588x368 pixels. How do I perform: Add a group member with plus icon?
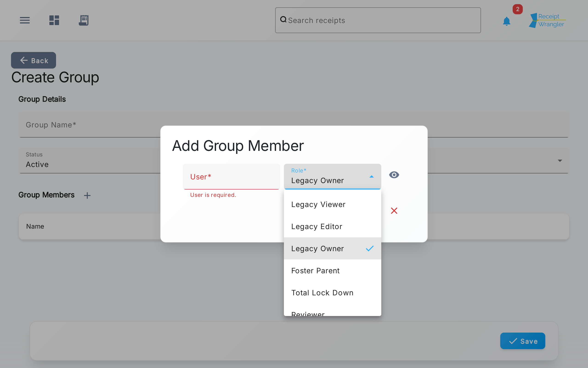coord(87,195)
